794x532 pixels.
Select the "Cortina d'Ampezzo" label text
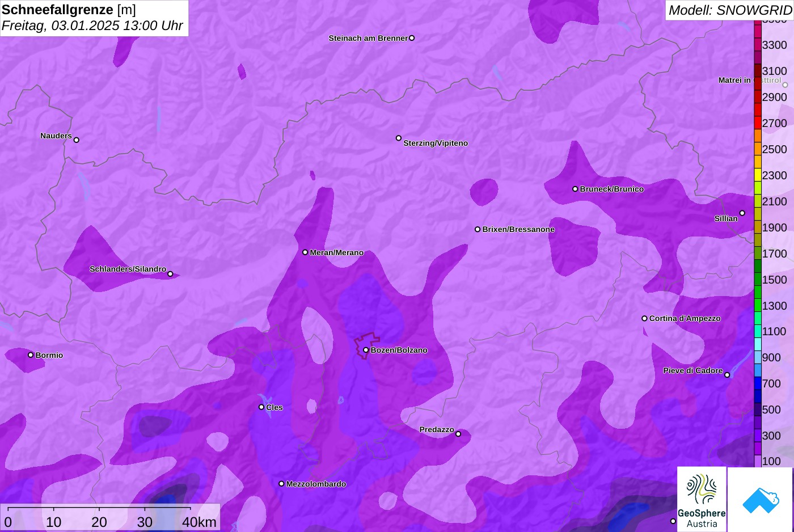(685, 318)
